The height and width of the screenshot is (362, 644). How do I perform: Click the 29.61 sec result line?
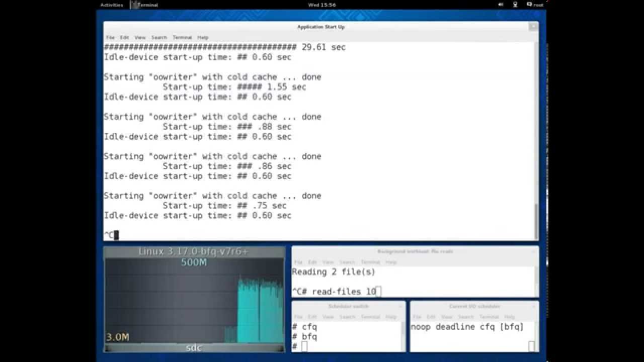(x=225, y=47)
